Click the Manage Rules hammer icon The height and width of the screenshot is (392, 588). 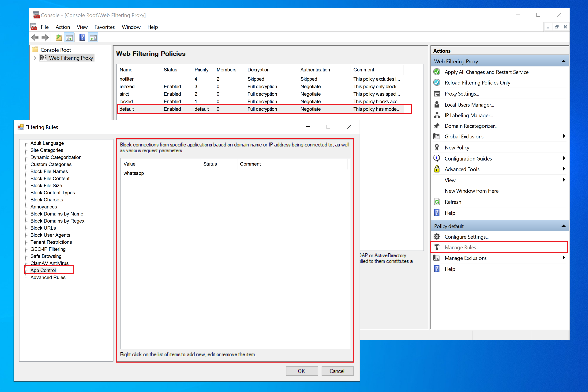click(x=437, y=247)
